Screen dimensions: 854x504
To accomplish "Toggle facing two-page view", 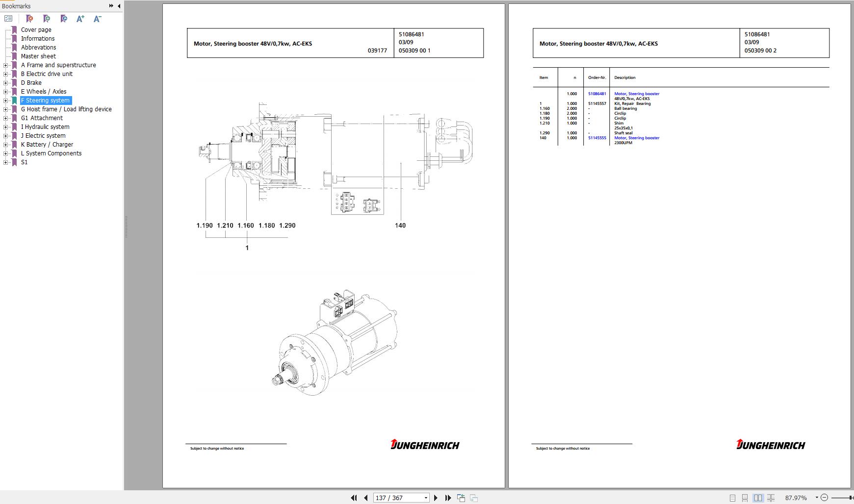I will 758,498.
